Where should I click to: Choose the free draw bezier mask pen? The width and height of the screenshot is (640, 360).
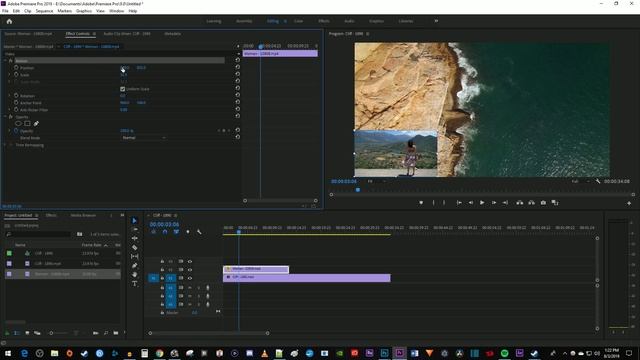point(36,123)
